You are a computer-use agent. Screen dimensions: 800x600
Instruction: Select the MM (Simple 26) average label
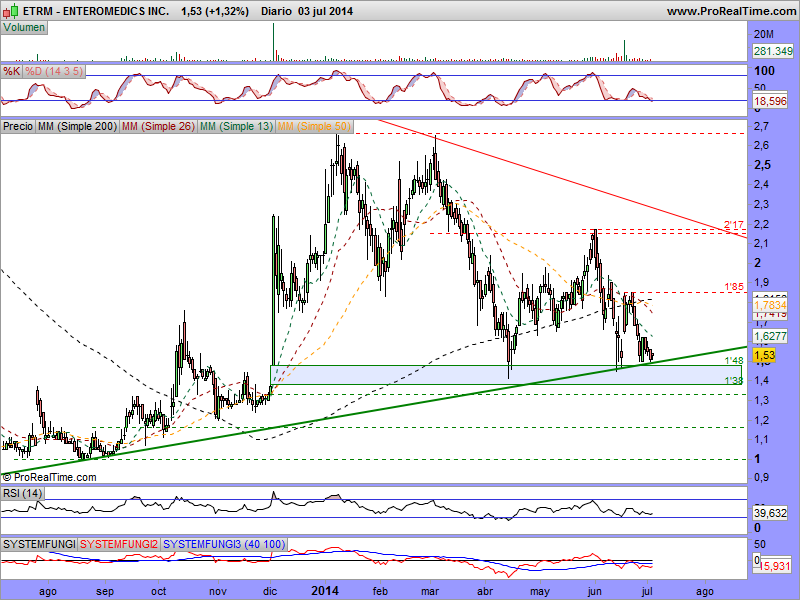pos(158,126)
